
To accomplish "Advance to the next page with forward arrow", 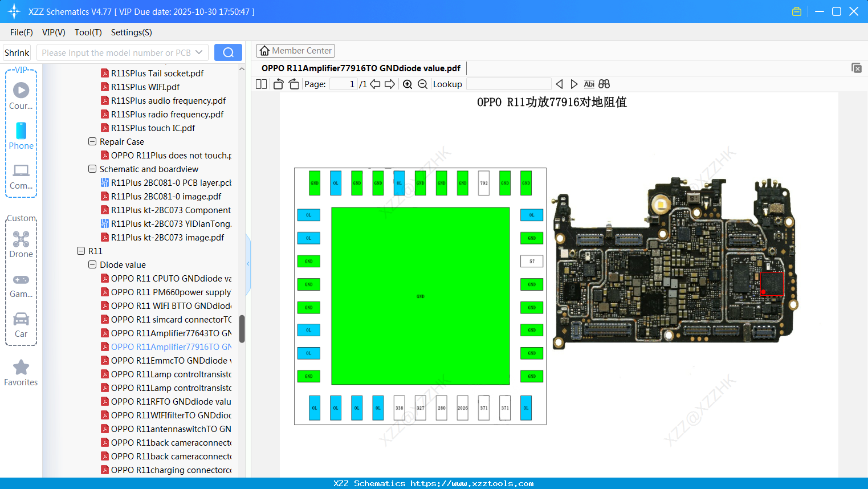I will [x=389, y=83].
